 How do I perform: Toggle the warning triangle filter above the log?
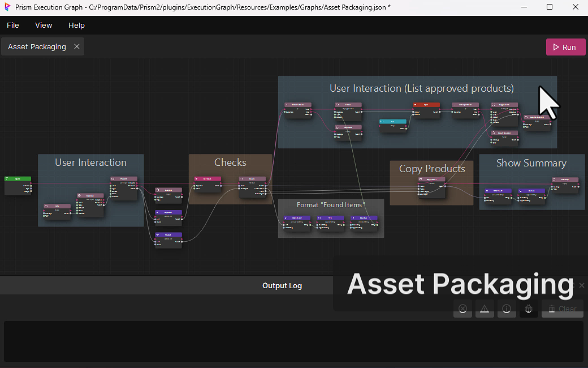coord(485,309)
